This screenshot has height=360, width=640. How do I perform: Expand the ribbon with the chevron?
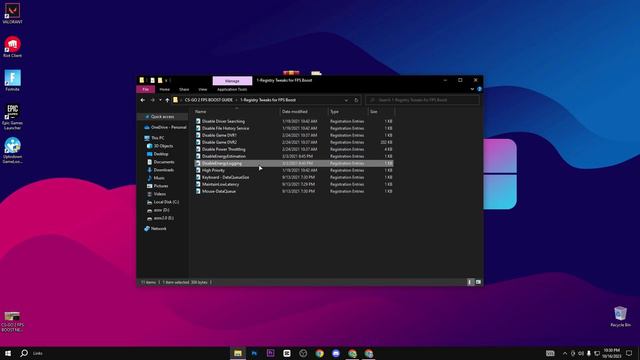click(472, 89)
